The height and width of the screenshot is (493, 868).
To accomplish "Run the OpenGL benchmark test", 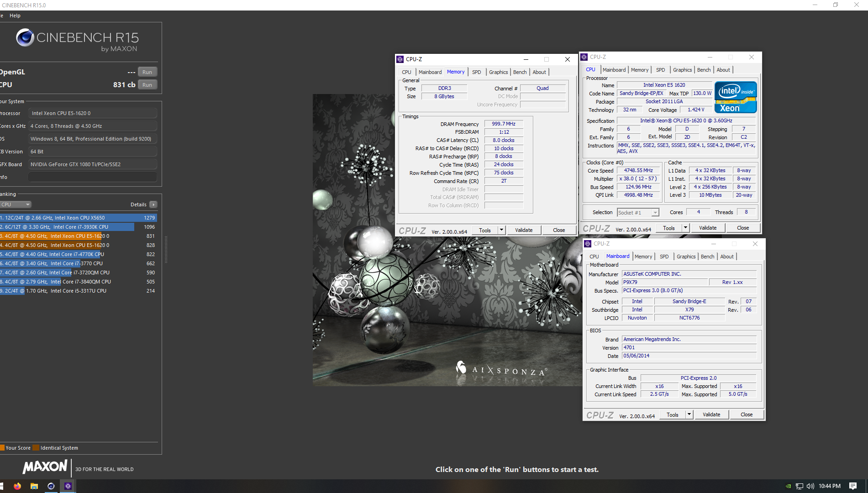I will (147, 72).
